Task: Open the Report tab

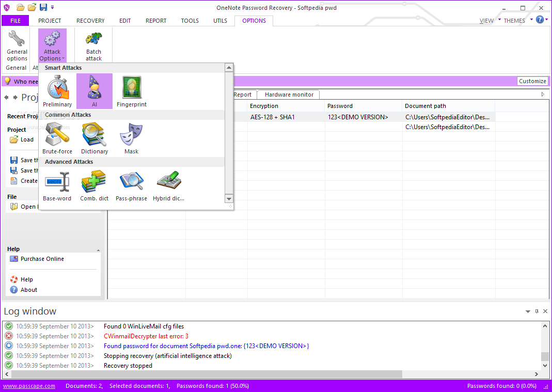Action: click(x=243, y=95)
